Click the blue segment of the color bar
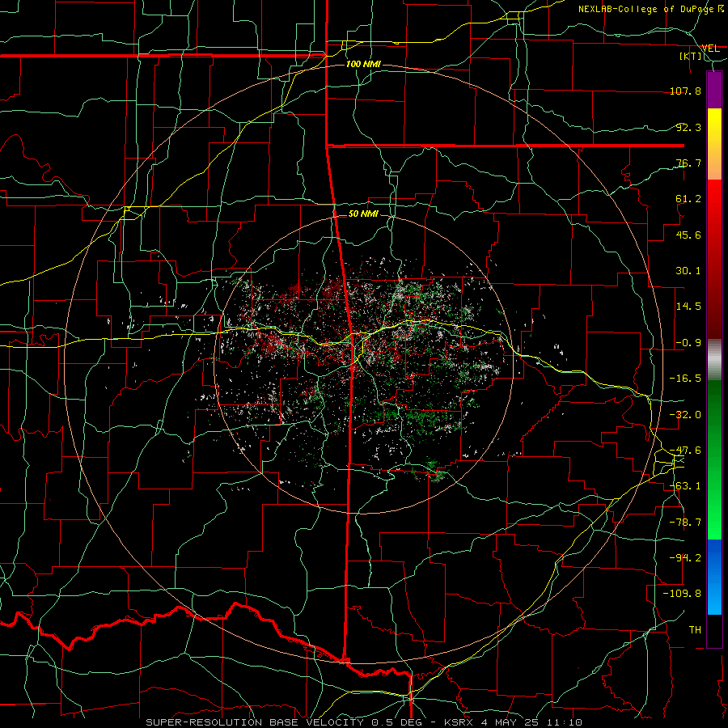The image size is (728, 728). coord(714,577)
